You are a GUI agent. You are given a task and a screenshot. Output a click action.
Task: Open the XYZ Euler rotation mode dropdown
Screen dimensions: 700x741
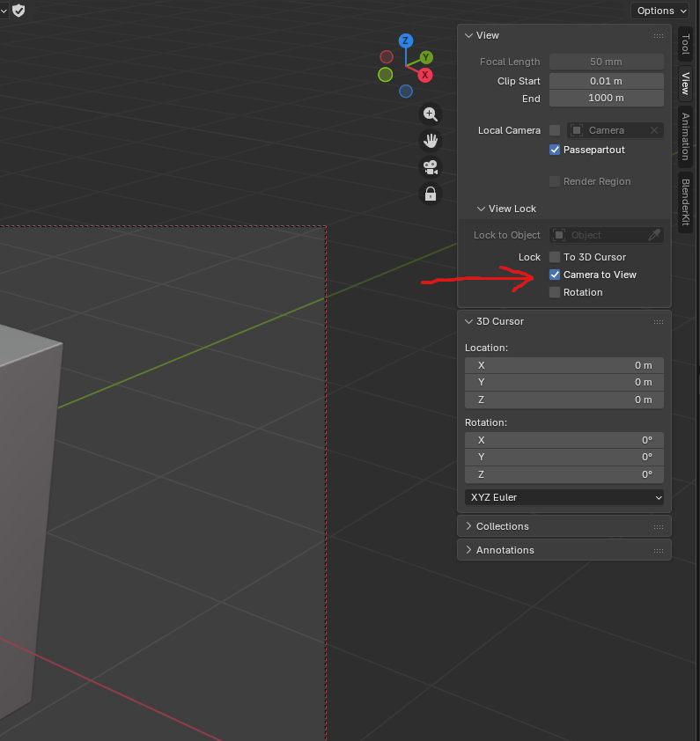coord(564,497)
